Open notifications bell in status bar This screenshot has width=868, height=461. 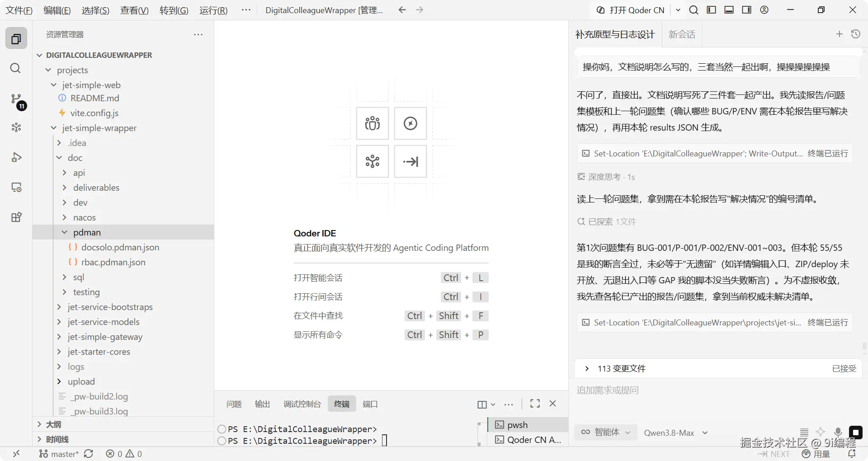(852, 454)
